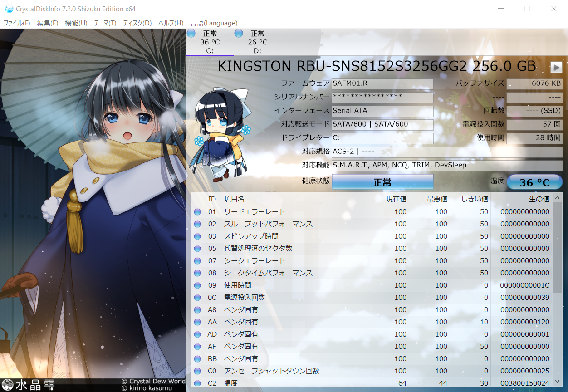Click the status orb for row A8
This screenshot has width=568, height=392.
coord(197,310)
